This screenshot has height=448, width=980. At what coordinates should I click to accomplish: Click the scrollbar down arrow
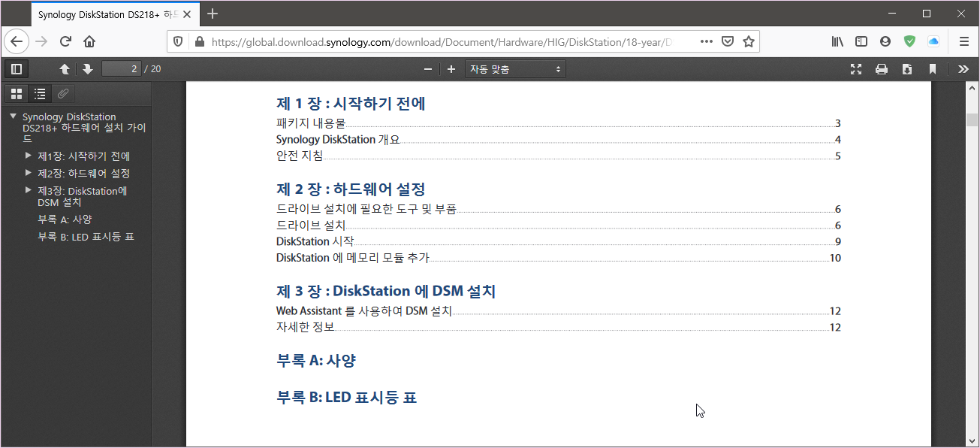pos(972,440)
